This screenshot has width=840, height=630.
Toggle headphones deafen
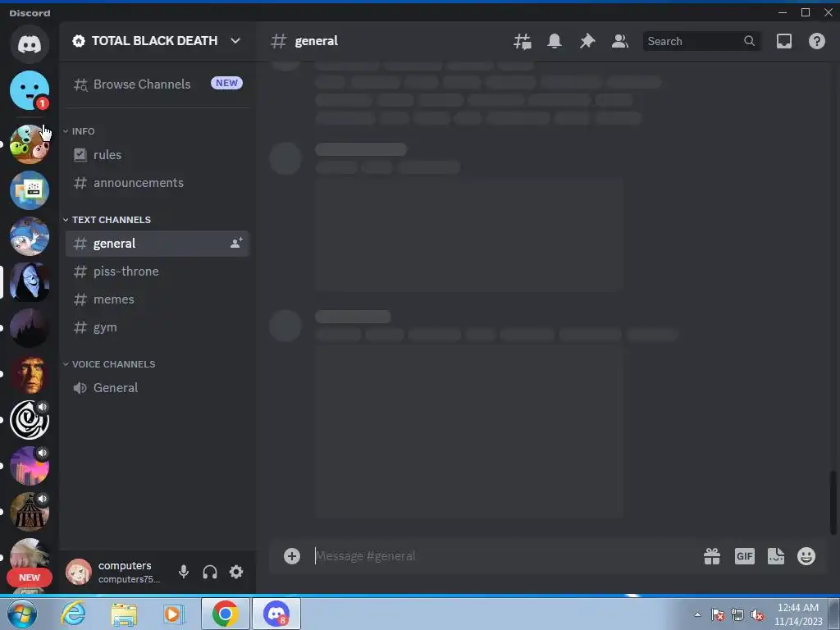(x=210, y=572)
